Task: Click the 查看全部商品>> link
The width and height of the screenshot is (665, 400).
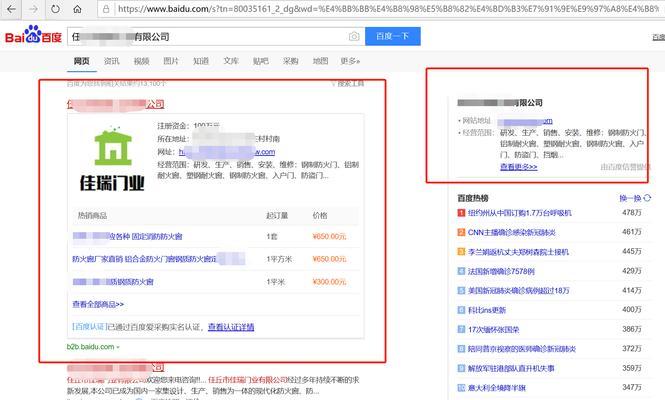Action: click(x=98, y=305)
